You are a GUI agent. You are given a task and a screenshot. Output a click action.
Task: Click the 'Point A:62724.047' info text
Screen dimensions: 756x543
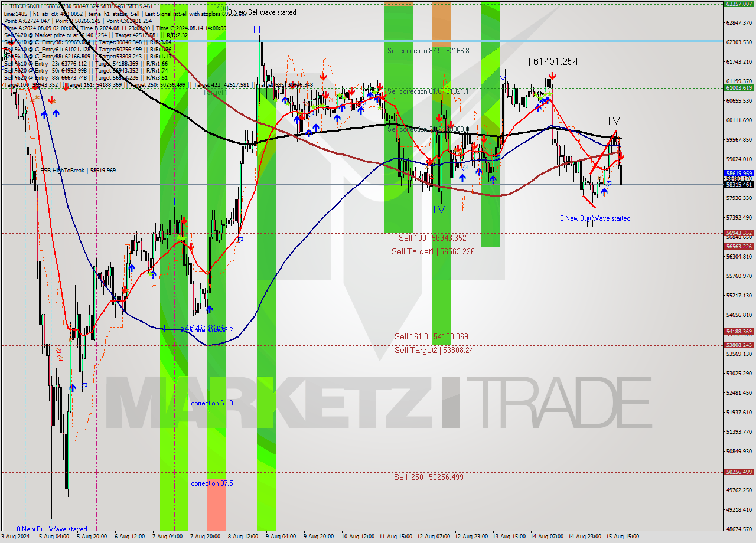[x=27, y=21]
